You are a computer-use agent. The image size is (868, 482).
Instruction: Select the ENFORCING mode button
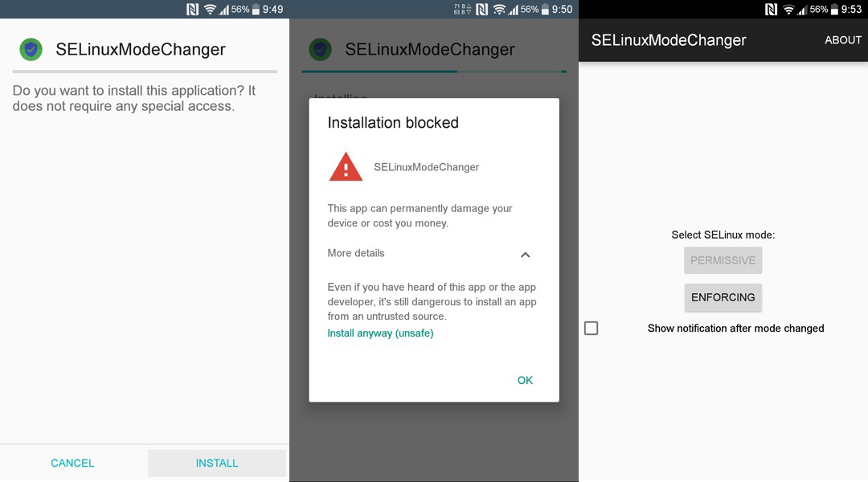723,297
